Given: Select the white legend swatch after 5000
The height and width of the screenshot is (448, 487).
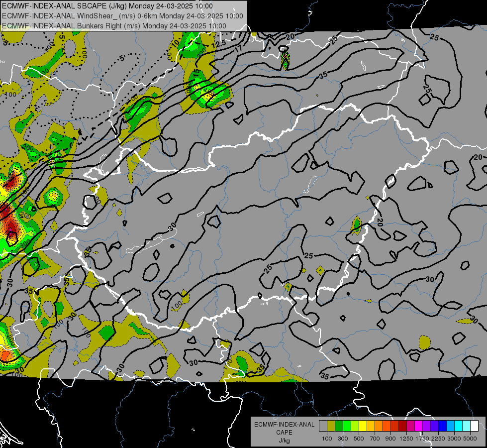Looking at the screenshot, I should [475, 426].
